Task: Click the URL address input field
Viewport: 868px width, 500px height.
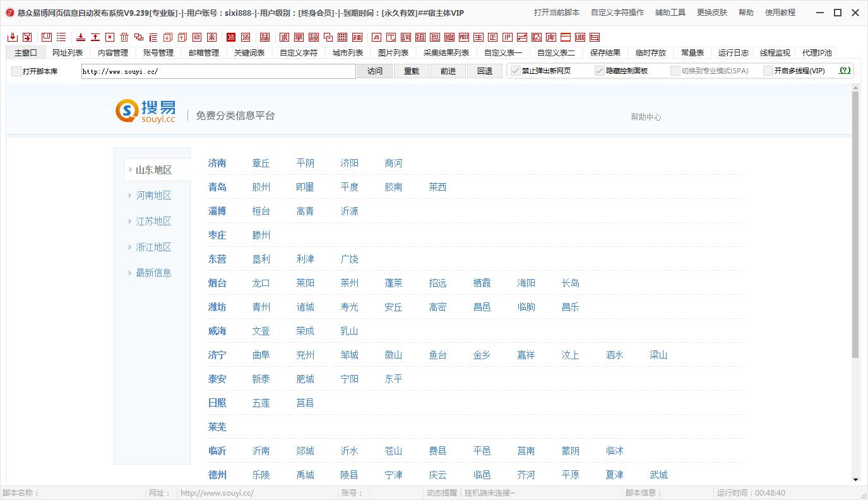Action: [x=218, y=71]
